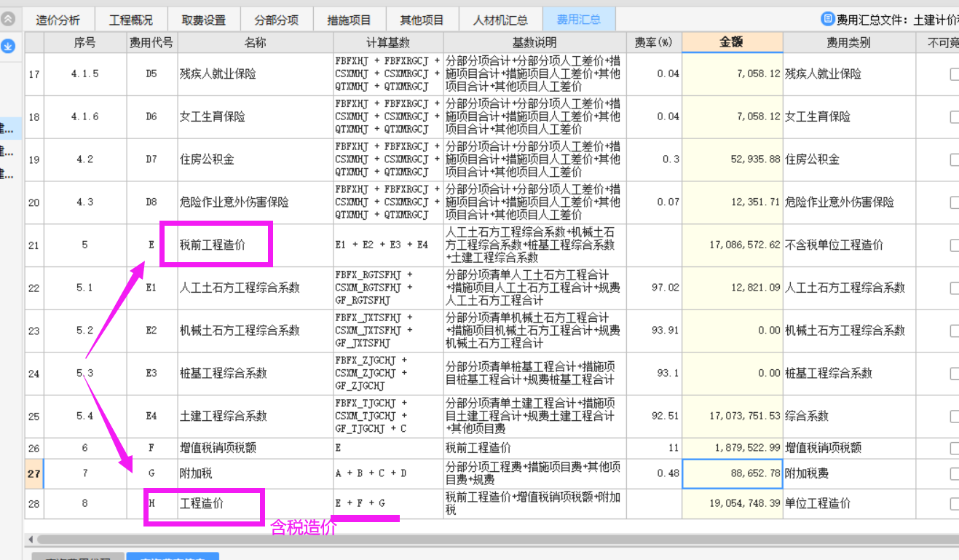This screenshot has height=560, width=959.
Task: Click the cost code cell E3
Action: coord(151,374)
